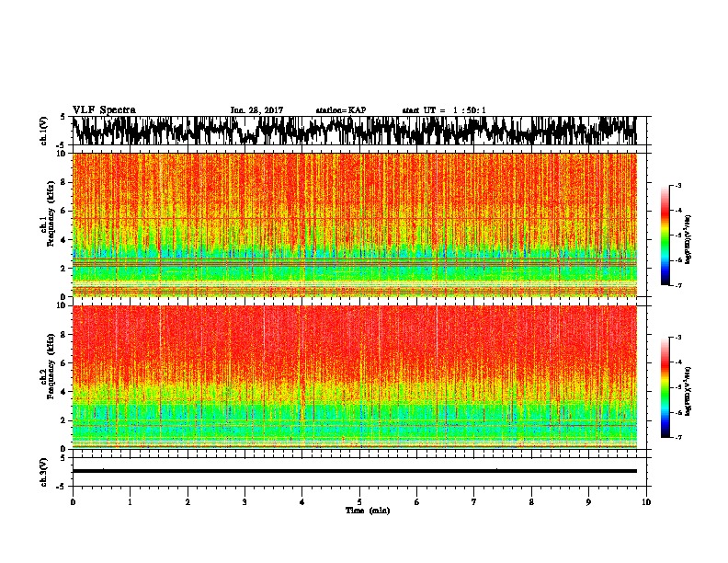Click the '2' kHz tick on ch.2 frequency axis
Screen dimensions: 728x563
click(x=63, y=420)
